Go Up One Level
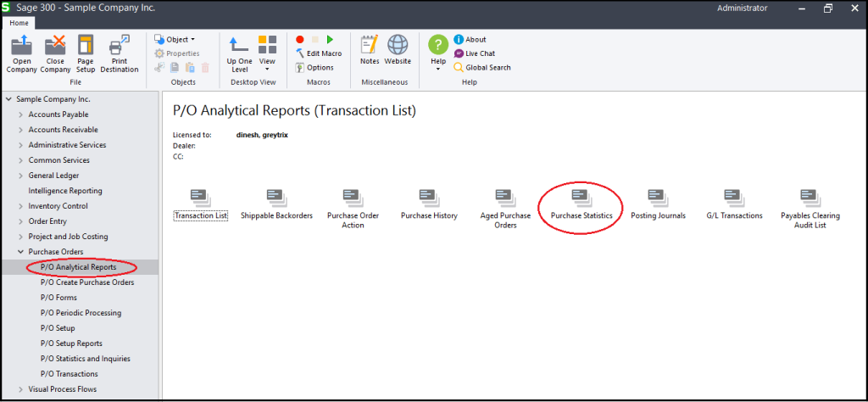 point(239,53)
